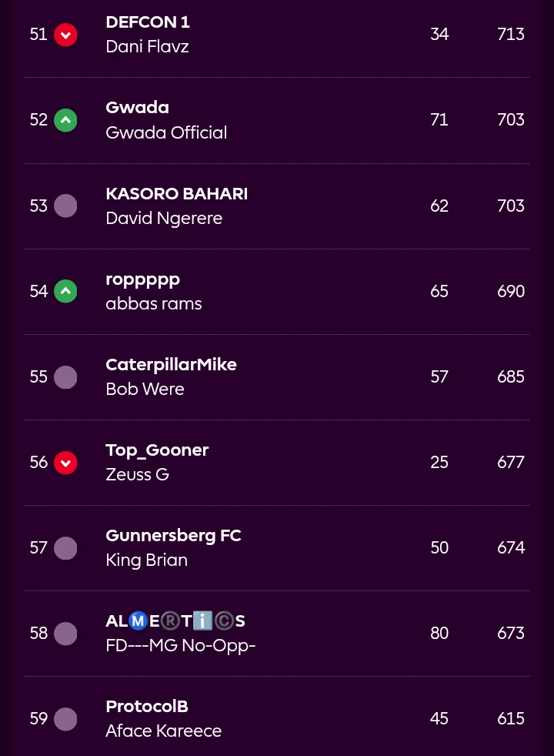Click the grey unchanged-rank circle beside ProtocolB
Viewport: 554px width, 756px height.
click(65, 718)
